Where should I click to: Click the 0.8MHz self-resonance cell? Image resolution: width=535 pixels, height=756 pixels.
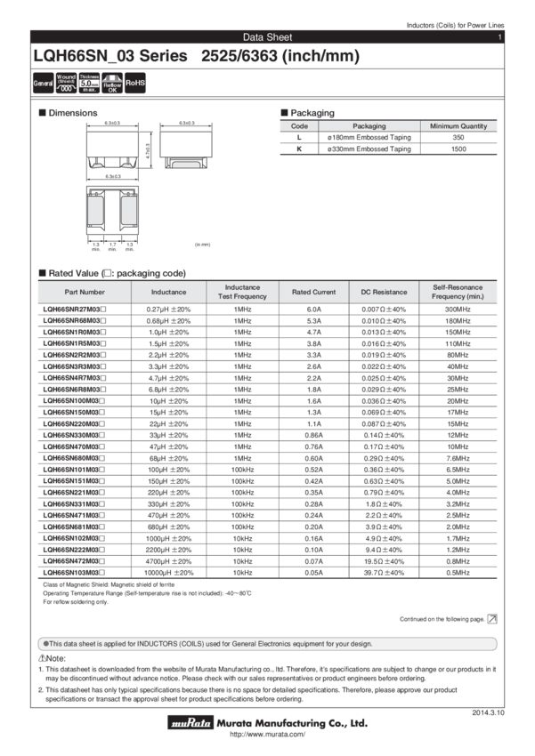pyautogui.click(x=458, y=561)
